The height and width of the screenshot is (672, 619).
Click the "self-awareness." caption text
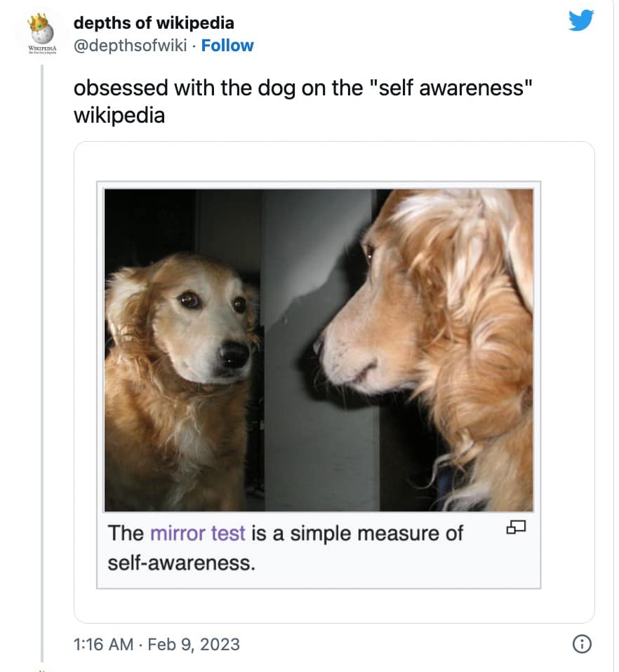180,563
